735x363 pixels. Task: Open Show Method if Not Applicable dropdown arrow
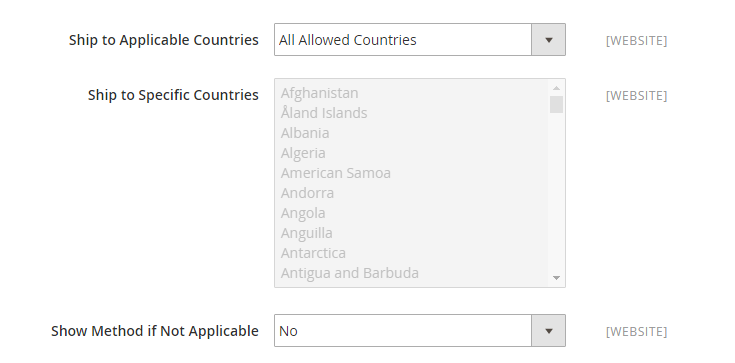pyautogui.click(x=548, y=331)
